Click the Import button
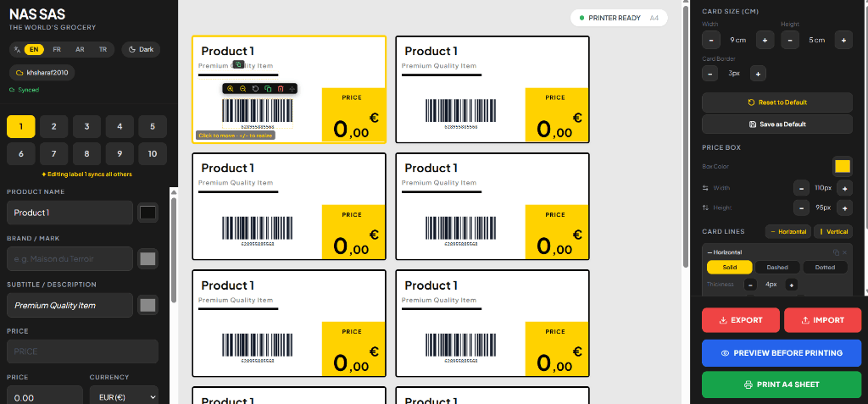 coord(822,320)
